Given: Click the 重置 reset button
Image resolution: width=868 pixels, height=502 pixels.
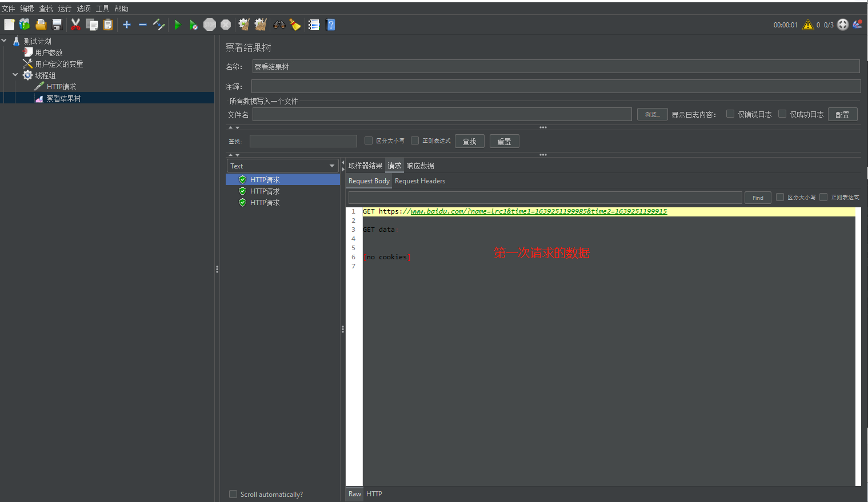Looking at the screenshot, I should click(505, 141).
